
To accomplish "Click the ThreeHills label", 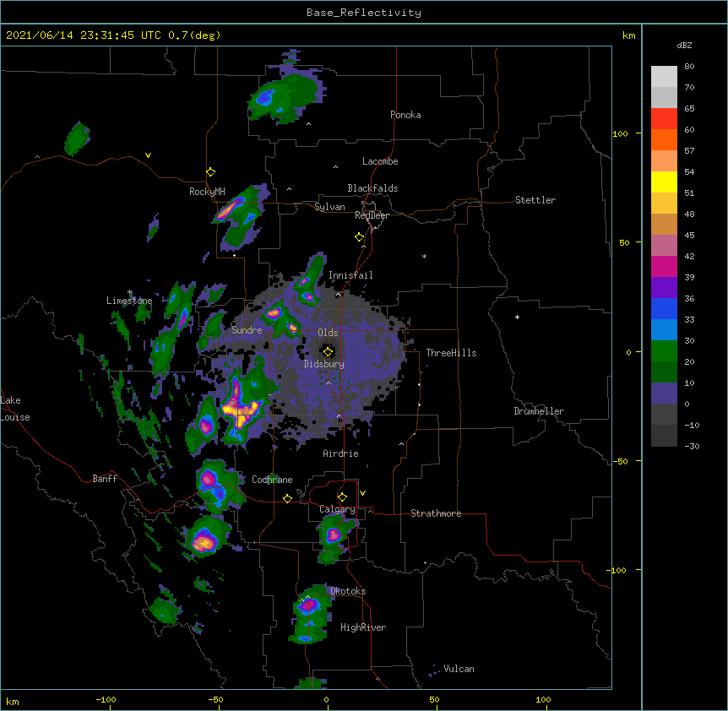I will click(x=451, y=353).
